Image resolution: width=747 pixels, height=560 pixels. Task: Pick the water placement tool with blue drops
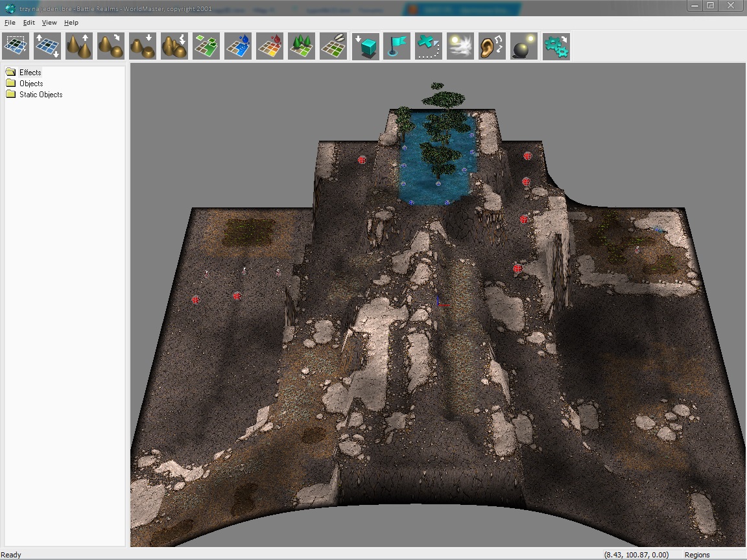[238, 46]
